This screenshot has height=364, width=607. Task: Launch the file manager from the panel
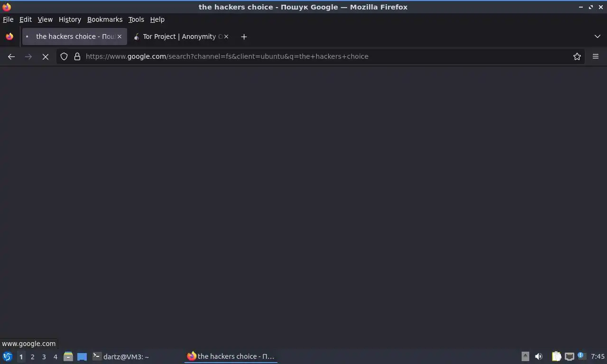click(x=68, y=356)
